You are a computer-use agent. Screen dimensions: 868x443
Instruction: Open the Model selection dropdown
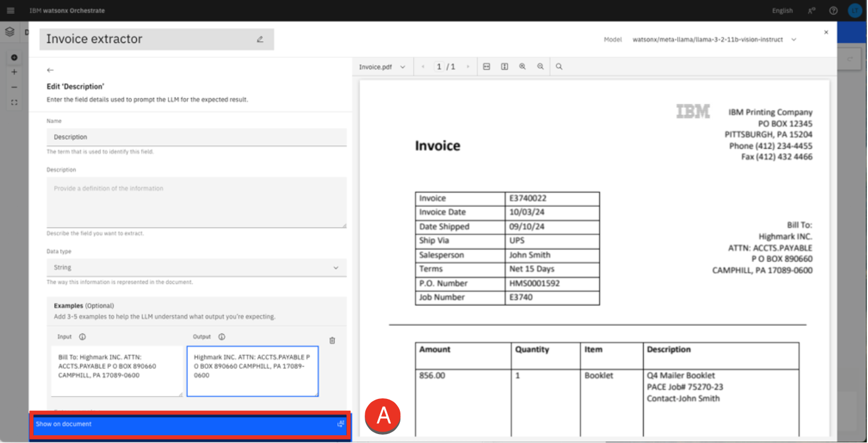click(715, 40)
